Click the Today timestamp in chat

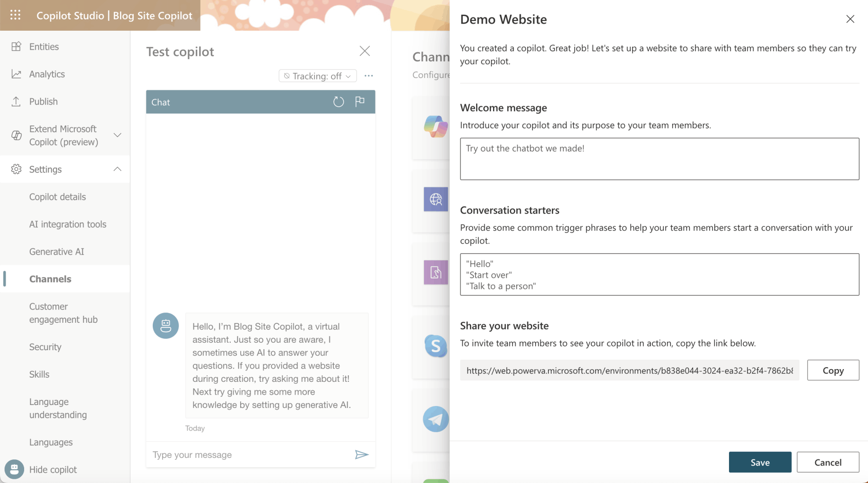(x=195, y=428)
